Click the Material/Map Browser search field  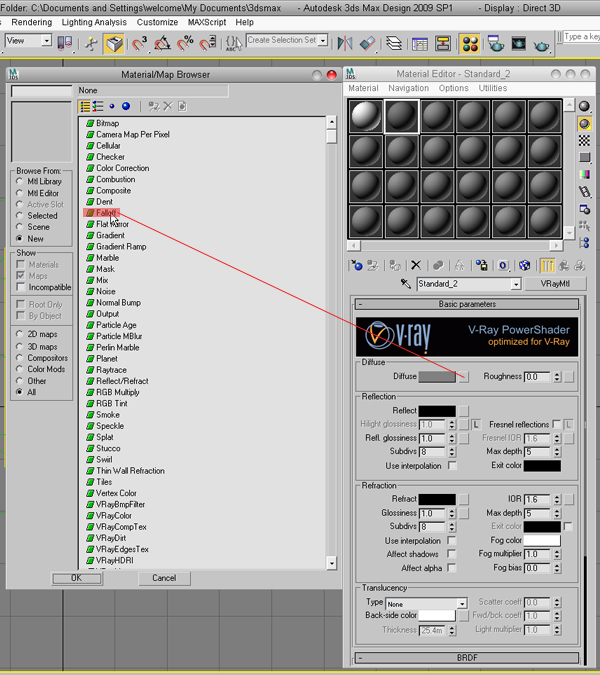point(41,91)
